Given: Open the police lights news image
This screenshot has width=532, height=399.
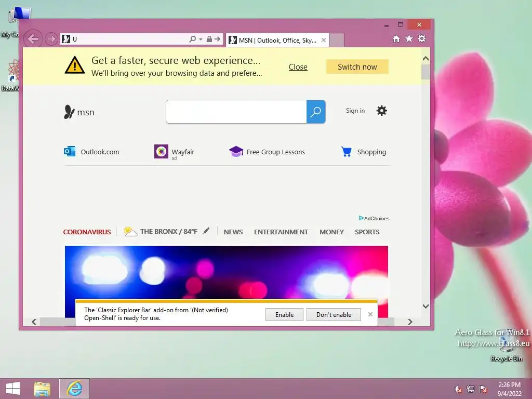Looking at the screenshot, I should click(x=227, y=272).
